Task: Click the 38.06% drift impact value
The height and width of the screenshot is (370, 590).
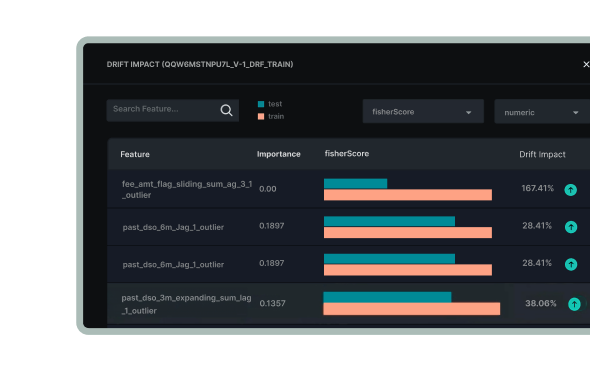Action: click(541, 303)
